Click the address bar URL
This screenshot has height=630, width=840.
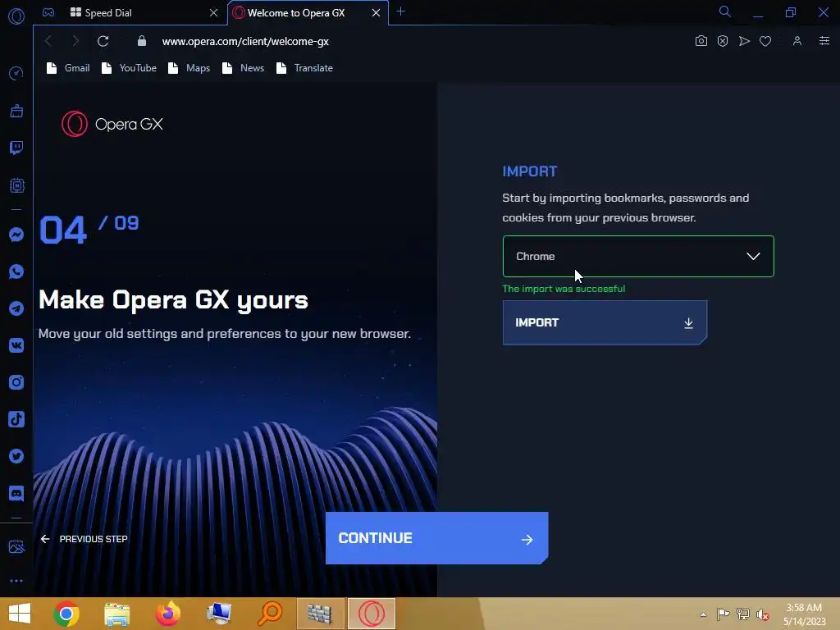pyautogui.click(x=245, y=41)
